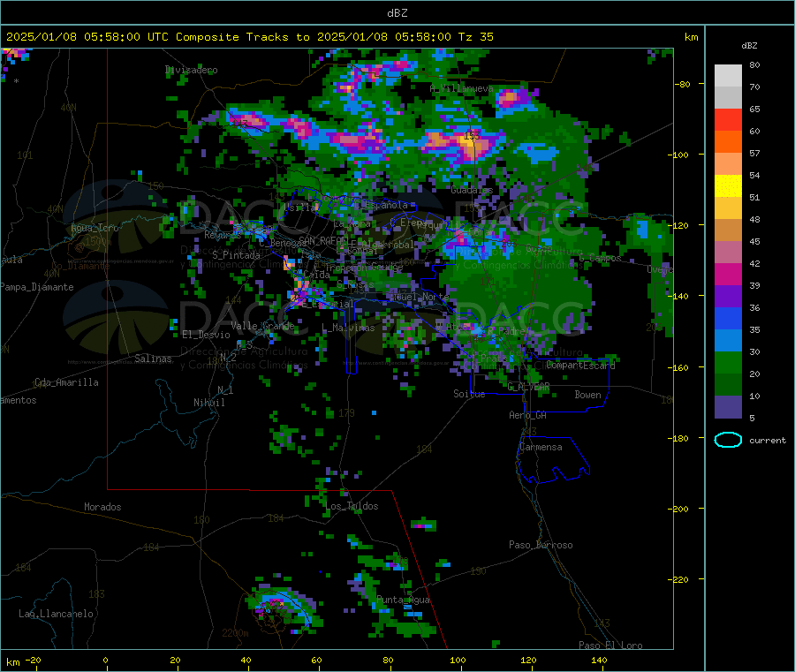Click the 'Los_Toldos' place label
The image size is (795, 672).
click(352, 506)
